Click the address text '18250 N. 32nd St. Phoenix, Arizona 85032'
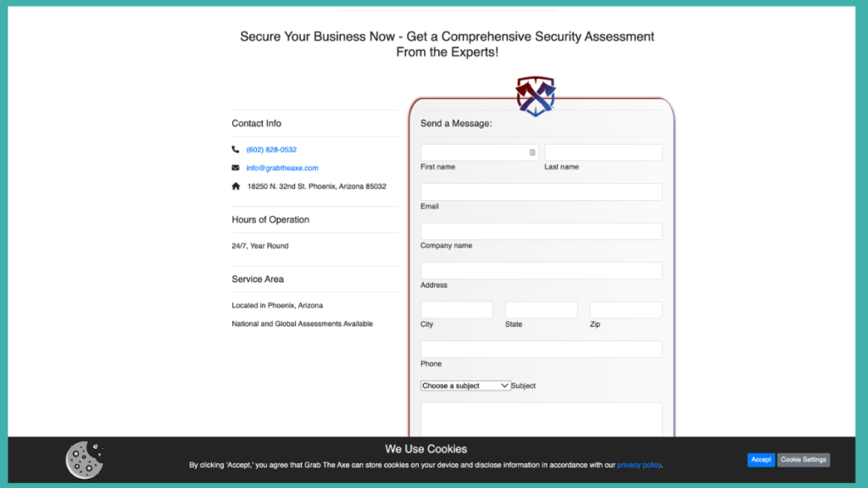 317,186
